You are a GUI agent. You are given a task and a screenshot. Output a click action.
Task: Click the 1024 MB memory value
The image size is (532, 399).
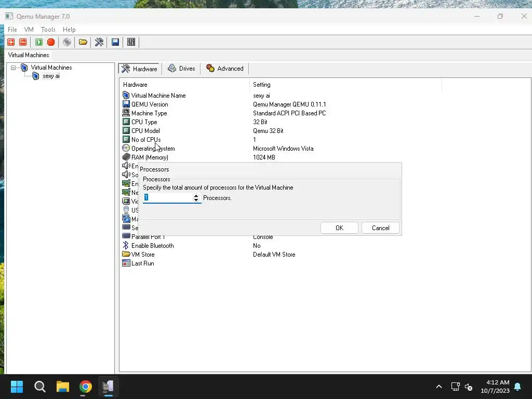[x=264, y=157]
